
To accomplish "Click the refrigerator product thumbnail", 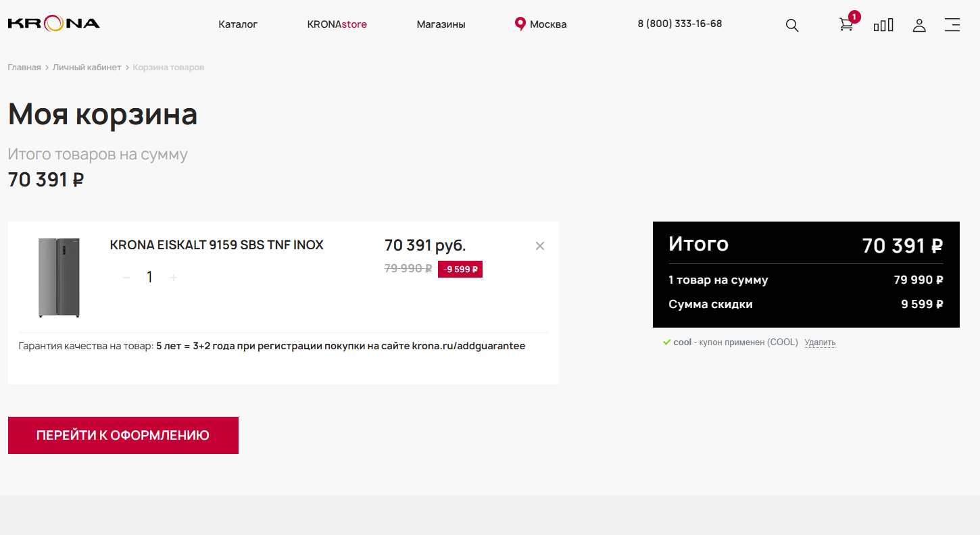I will click(x=59, y=278).
